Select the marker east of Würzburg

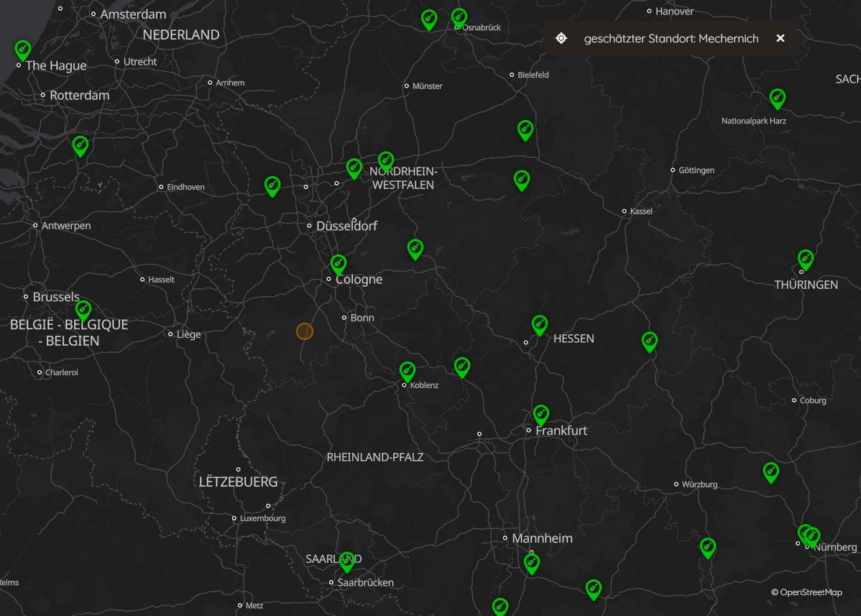[x=771, y=473]
